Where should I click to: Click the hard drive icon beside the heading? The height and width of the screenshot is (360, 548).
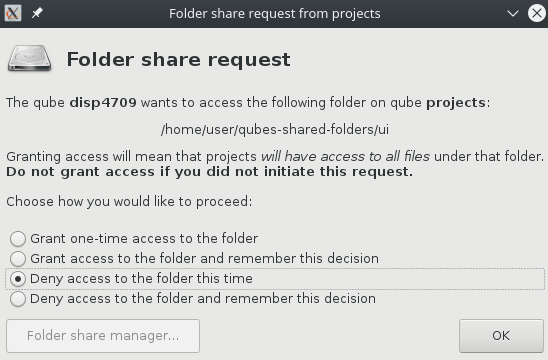(29, 58)
